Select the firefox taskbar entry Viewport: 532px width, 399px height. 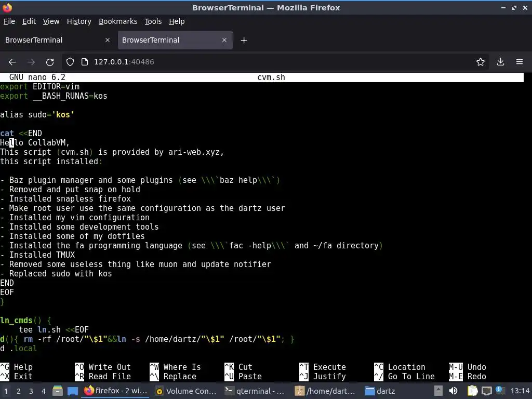point(116,391)
